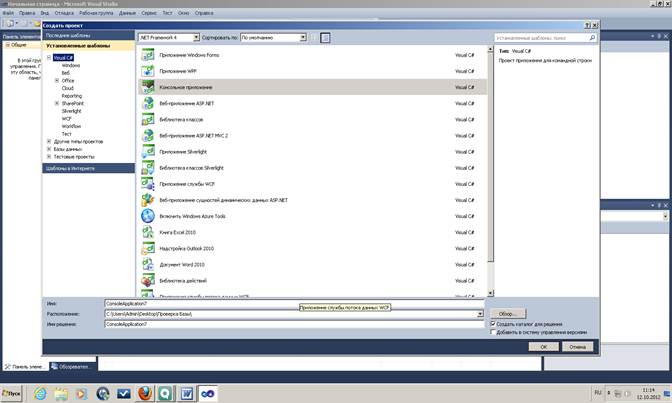The width and height of the screenshot is (672, 403).
Task: Select 'Reporting' under Visual C#
Action: tap(72, 96)
